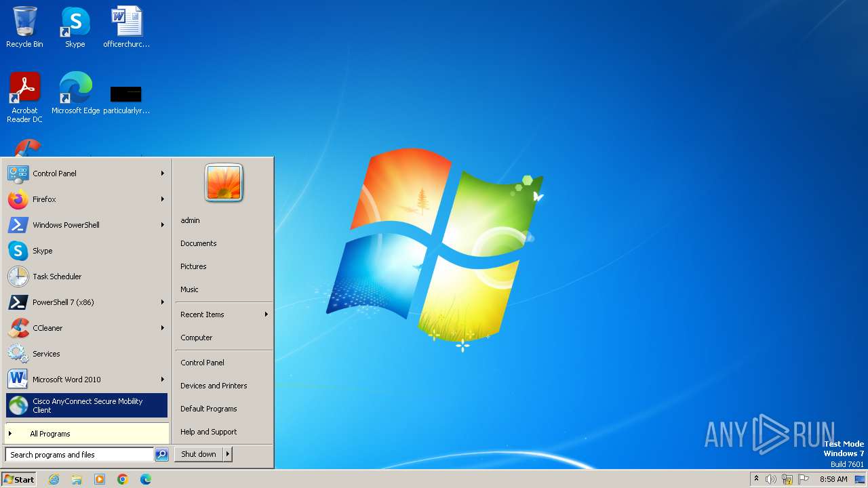The height and width of the screenshot is (488, 868).
Task: Click the user account flower picture
Action: 224,183
